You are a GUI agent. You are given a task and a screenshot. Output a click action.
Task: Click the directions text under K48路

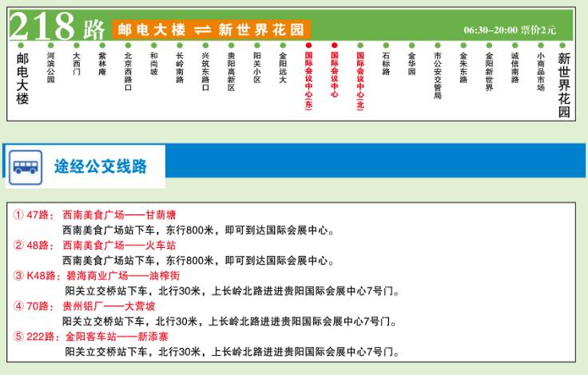[232, 291]
